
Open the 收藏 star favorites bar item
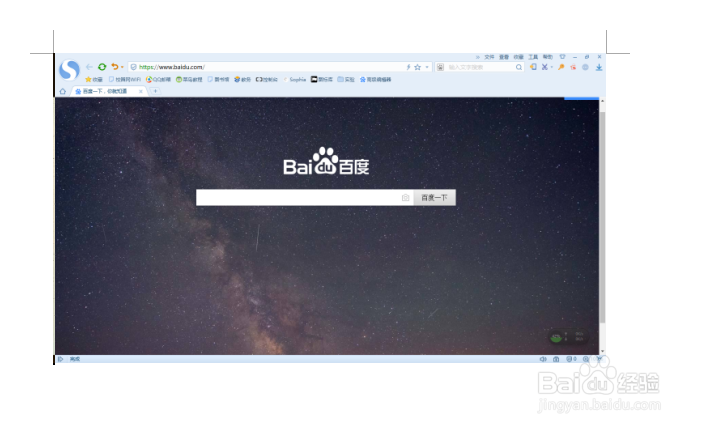tap(94, 80)
